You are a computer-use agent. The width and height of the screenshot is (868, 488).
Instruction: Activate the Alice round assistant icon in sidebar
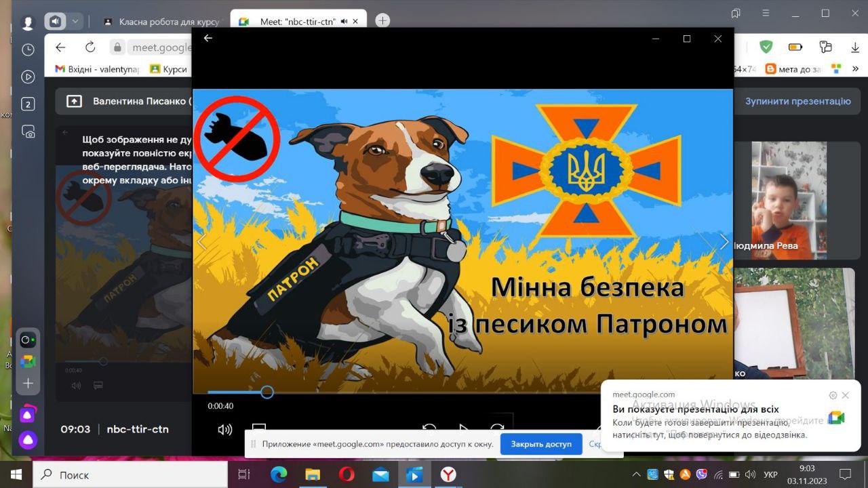coord(28,441)
